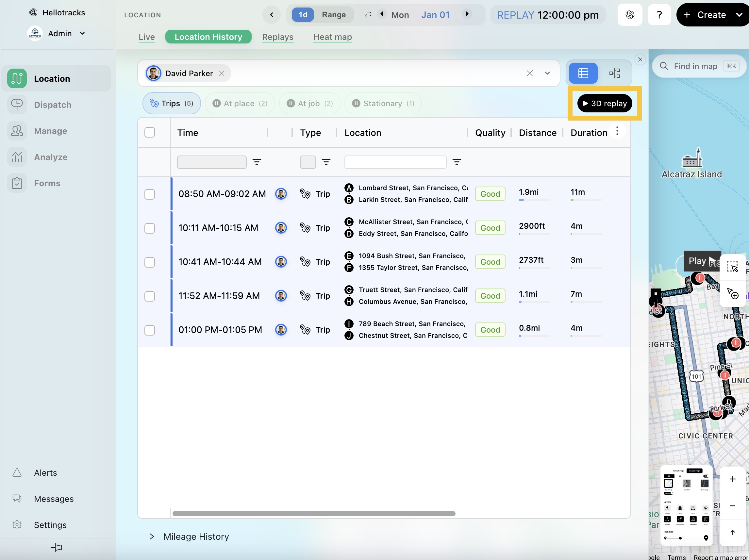The image size is (749, 560).
Task: Click the Find in map search field
Action: [699, 66]
